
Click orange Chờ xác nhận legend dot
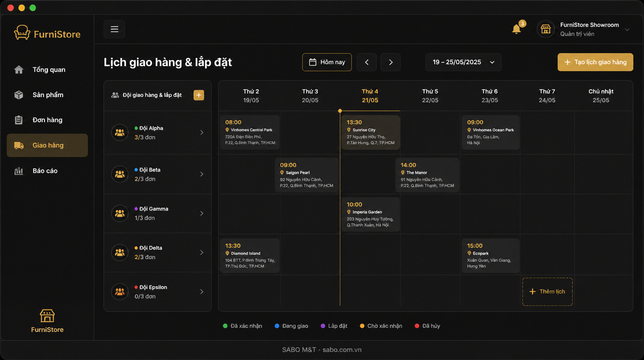point(362,326)
